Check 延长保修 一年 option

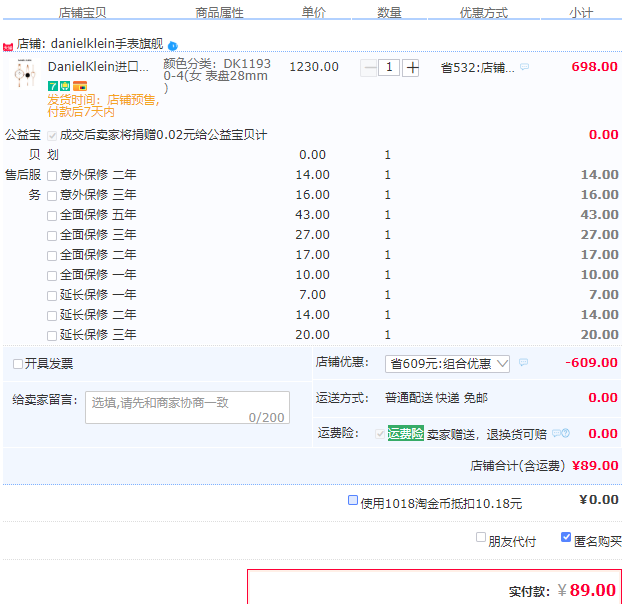click(52, 296)
